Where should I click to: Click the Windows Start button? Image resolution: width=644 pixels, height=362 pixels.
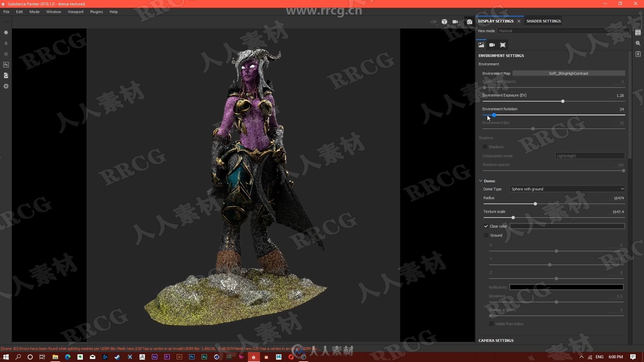(x=6, y=357)
